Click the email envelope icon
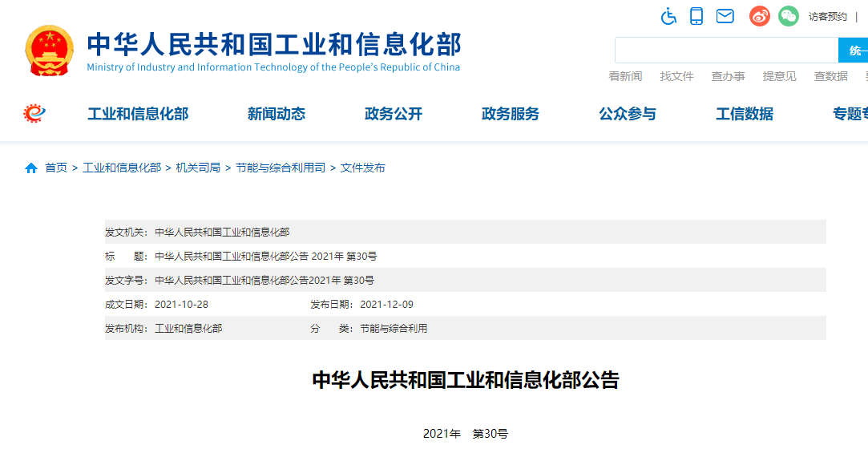The image size is (868, 453). pyautogui.click(x=725, y=16)
